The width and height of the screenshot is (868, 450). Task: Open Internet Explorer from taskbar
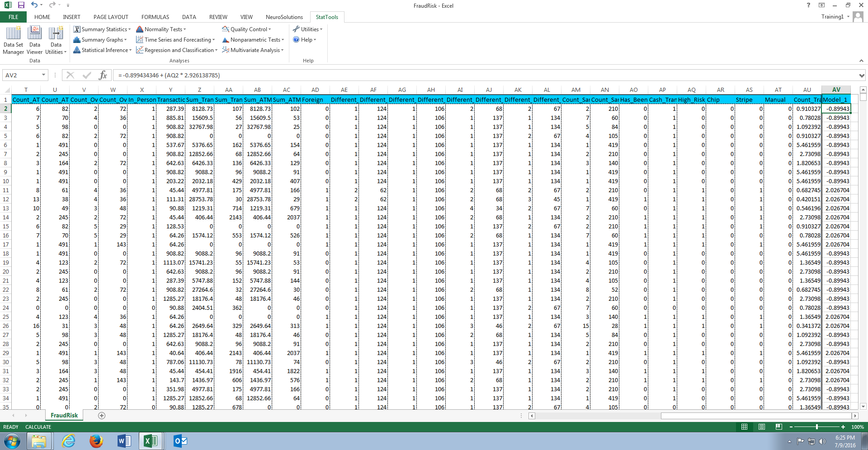[x=69, y=441]
